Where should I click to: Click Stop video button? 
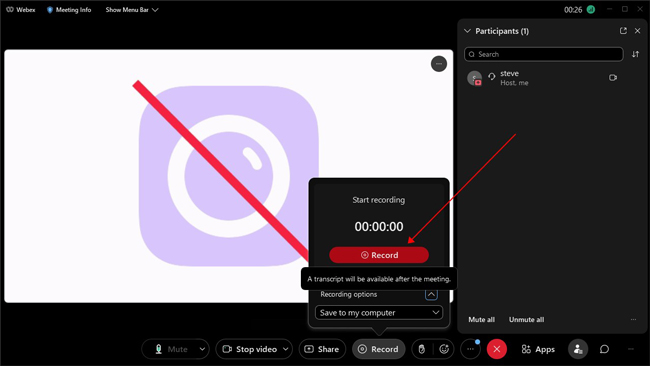coord(249,349)
